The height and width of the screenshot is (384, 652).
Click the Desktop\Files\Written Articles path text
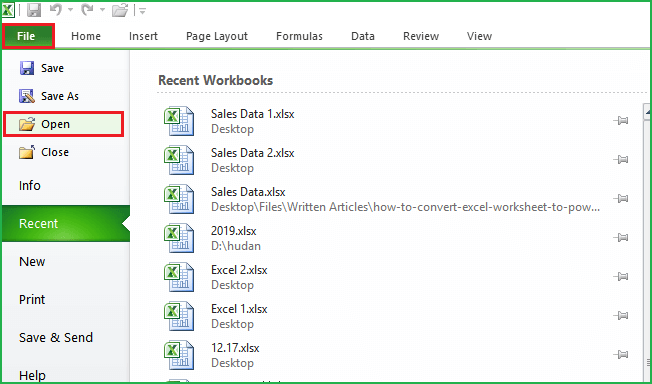coord(405,207)
